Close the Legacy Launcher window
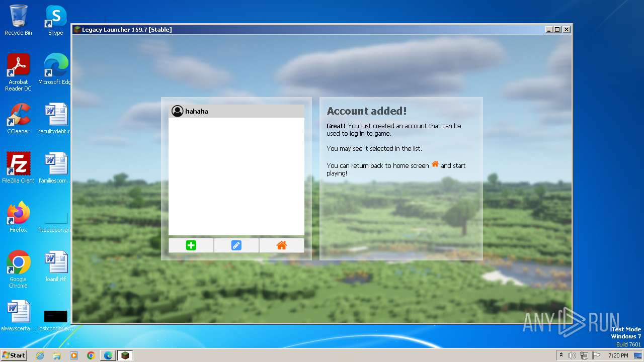The image size is (644, 362). [x=567, y=30]
